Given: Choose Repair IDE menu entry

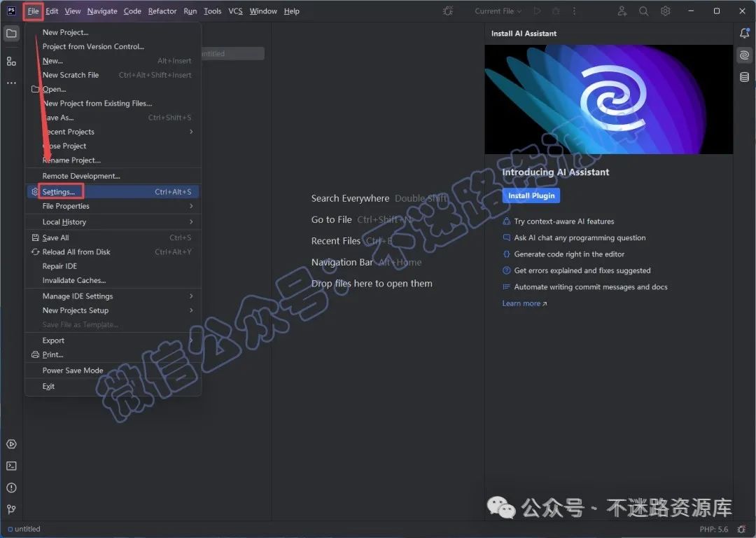Looking at the screenshot, I should (x=113, y=266).
